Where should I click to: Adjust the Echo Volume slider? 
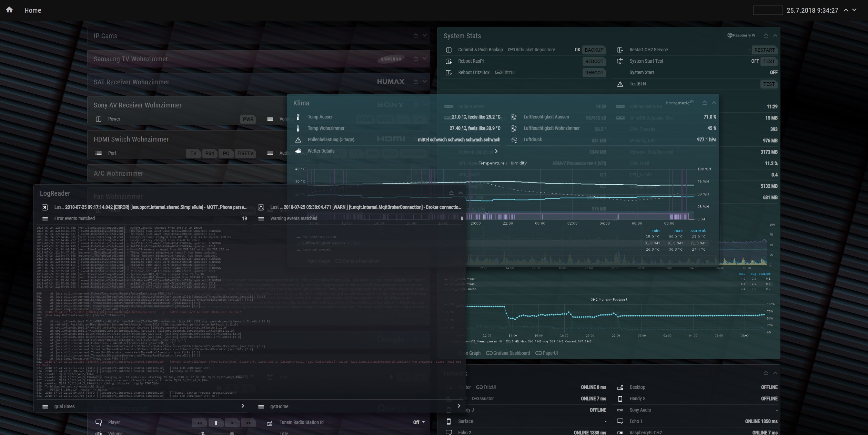[x=232, y=433]
